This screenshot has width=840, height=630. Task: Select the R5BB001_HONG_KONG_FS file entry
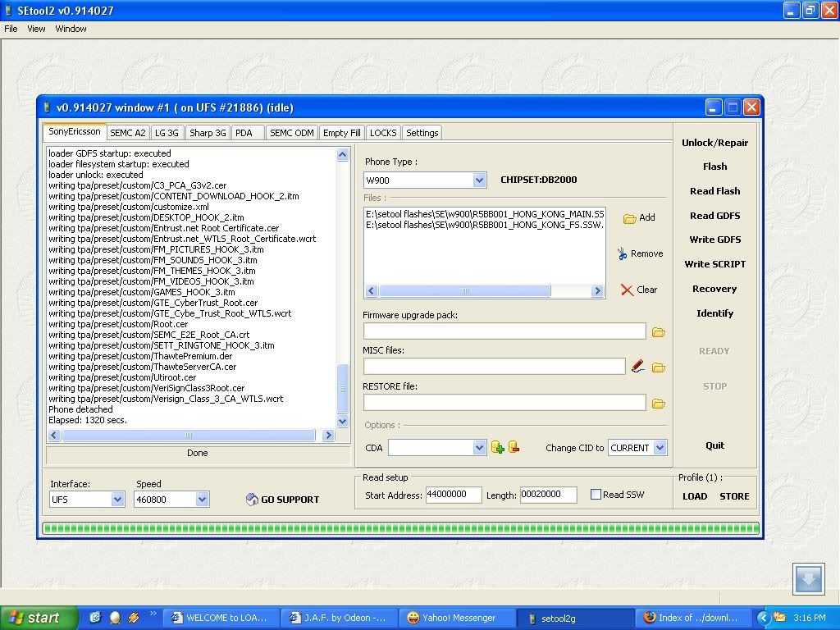click(x=485, y=225)
